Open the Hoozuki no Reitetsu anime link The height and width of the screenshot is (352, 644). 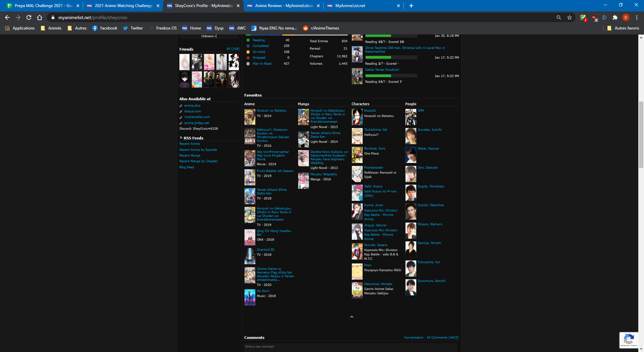tap(271, 111)
